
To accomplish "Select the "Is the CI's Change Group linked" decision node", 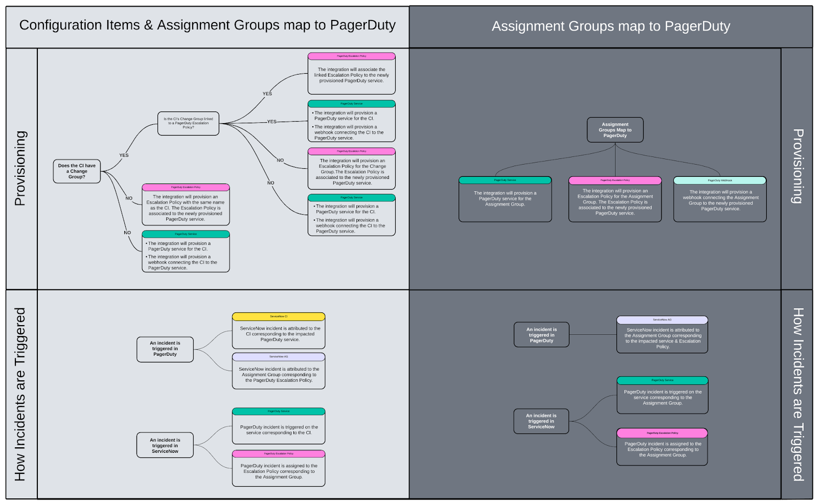I will pos(188,123).
